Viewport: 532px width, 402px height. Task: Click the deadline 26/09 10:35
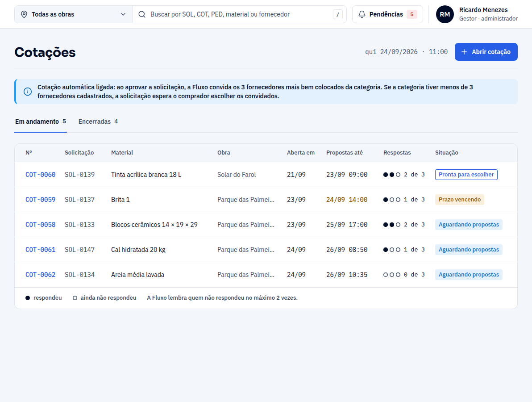point(347,275)
